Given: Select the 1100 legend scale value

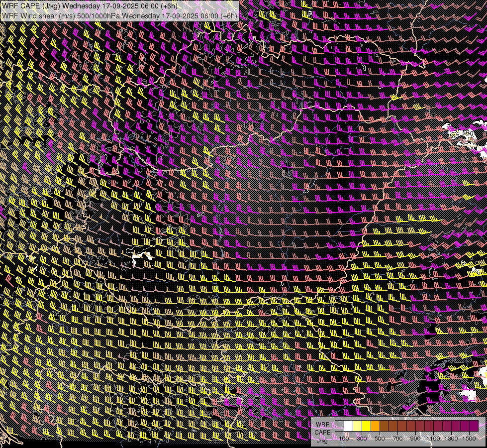Looking at the screenshot, I should click(433, 439).
